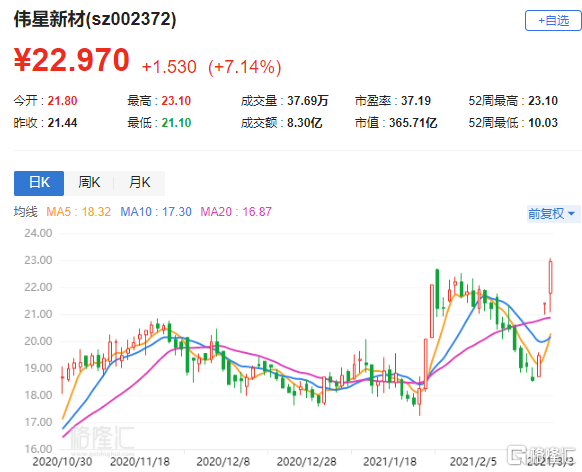Switch to the 月K monthly chart tab
Image resolution: width=582 pixels, height=472 pixels.
tap(139, 183)
